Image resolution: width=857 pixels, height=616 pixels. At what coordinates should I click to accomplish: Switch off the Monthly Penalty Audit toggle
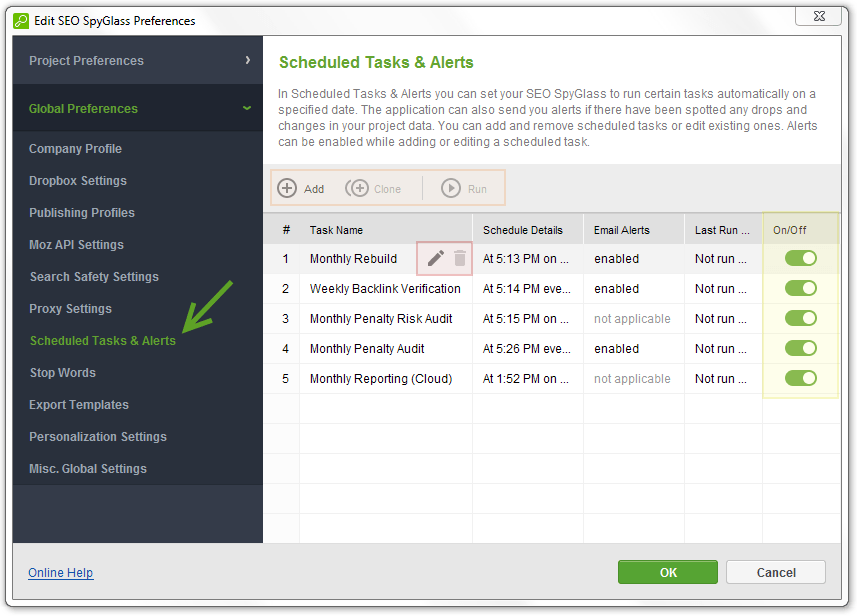[x=801, y=348]
